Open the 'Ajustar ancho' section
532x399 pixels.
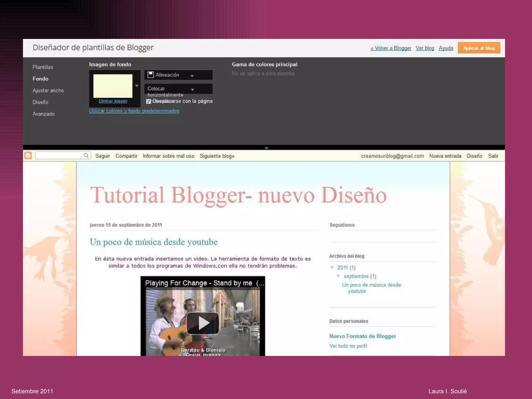point(48,90)
